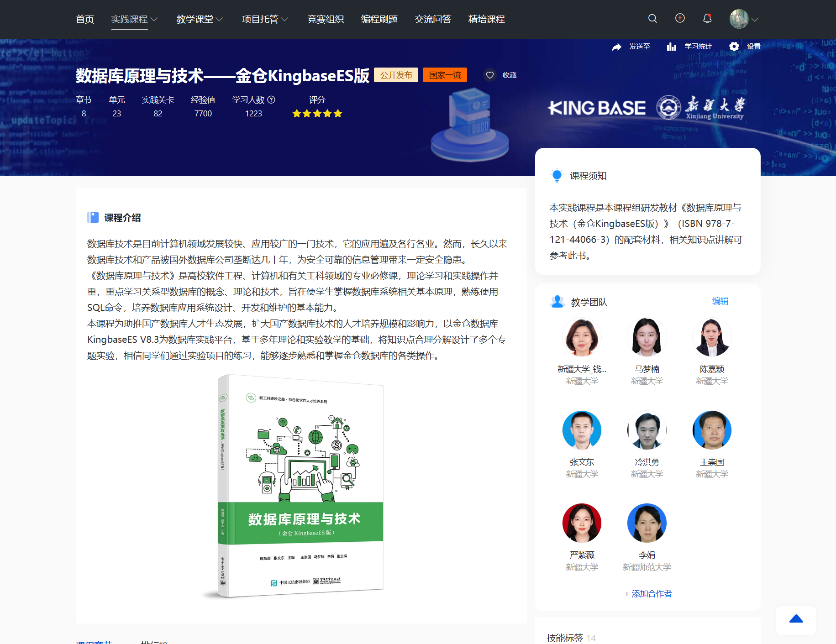Click the 课程须知 heading

(x=588, y=176)
